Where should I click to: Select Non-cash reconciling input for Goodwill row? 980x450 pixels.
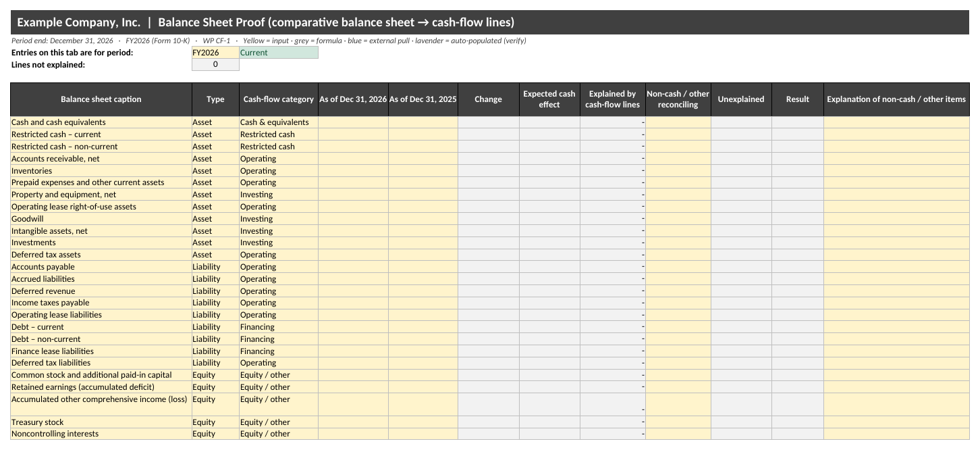[x=678, y=219]
